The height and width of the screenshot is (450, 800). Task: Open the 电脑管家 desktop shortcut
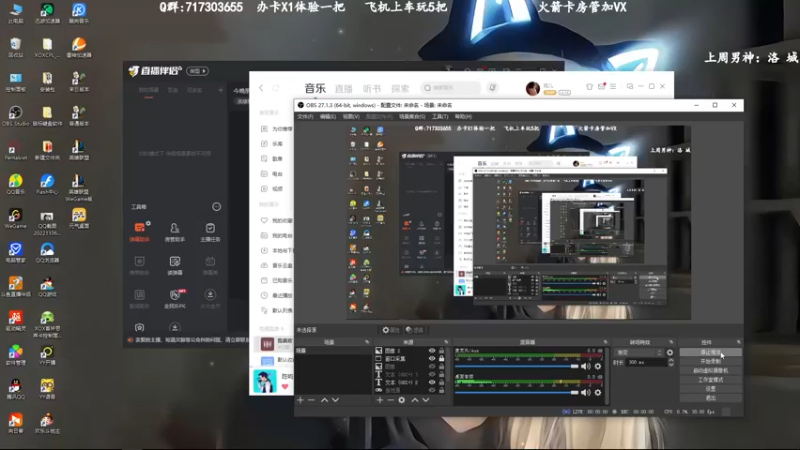click(15, 253)
